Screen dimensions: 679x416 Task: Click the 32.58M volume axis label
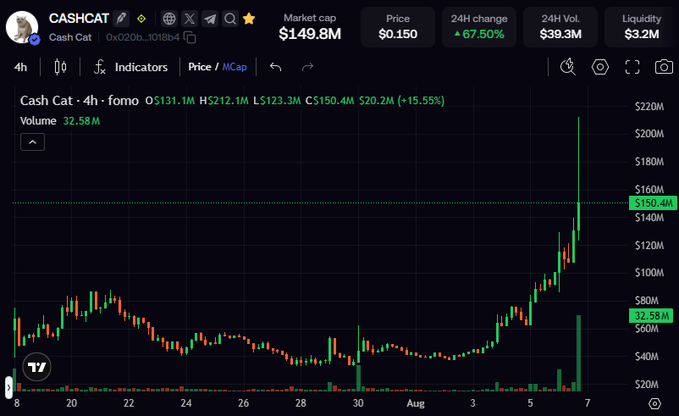(651, 316)
